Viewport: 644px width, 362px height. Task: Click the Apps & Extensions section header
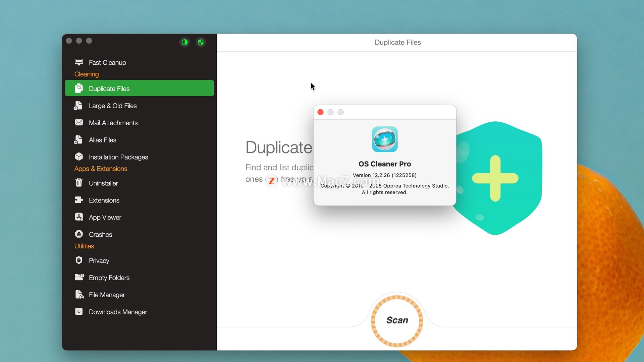(101, 169)
